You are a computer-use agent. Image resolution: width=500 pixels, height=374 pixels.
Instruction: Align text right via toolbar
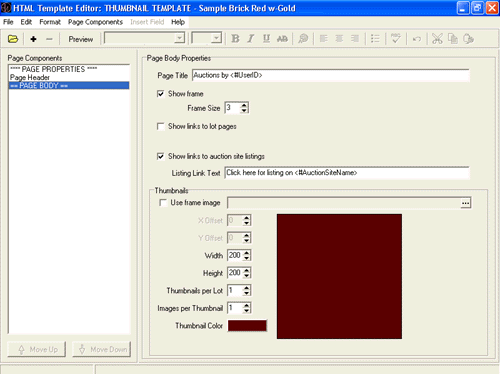tap(355, 39)
